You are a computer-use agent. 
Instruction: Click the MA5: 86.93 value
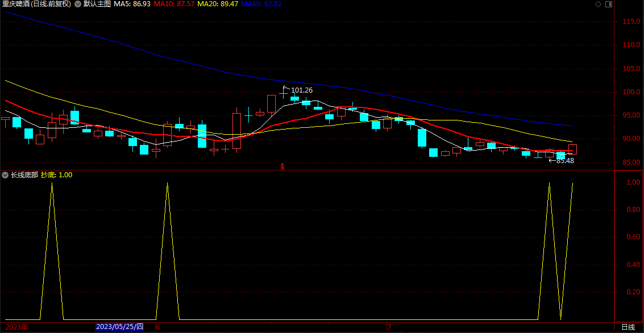(132, 4)
